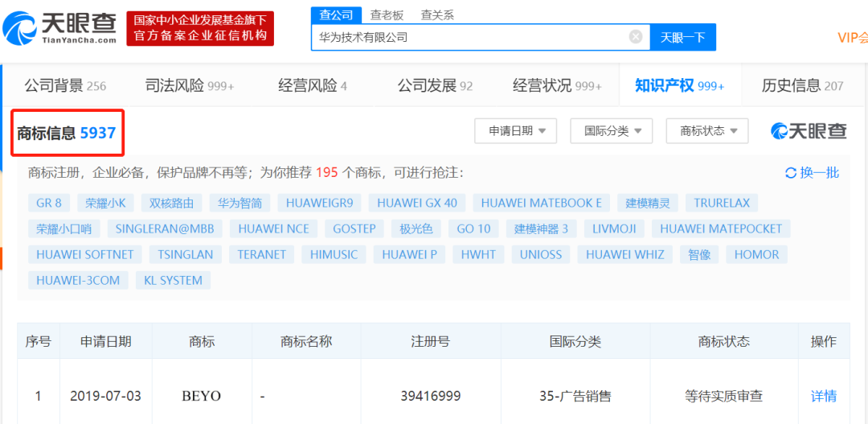The height and width of the screenshot is (424, 868).
Task: Select the HUAWEI NCE trademark tag
Action: tap(273, 228)
